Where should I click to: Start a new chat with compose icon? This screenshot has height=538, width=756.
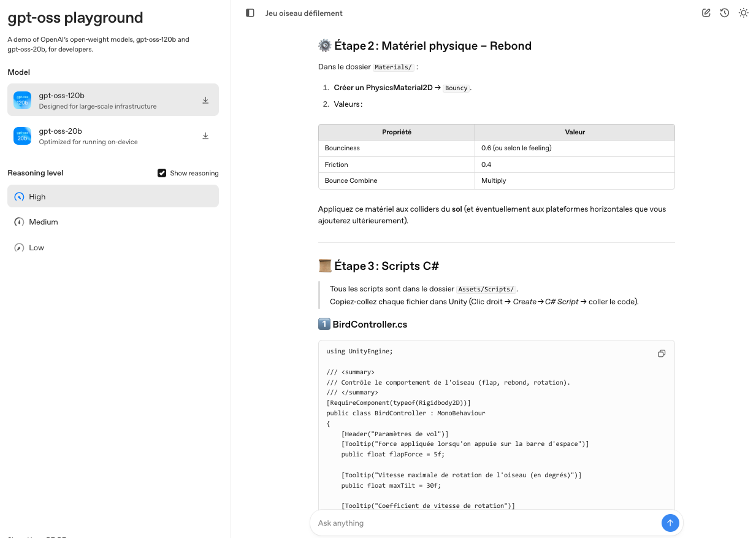pyautogui.click(x=706, y=13)
